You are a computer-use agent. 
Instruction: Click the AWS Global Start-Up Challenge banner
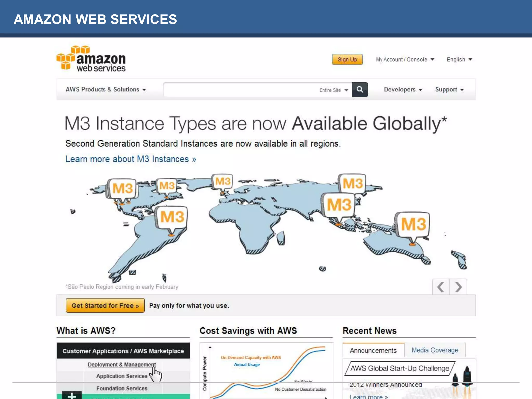pos(400,368)
